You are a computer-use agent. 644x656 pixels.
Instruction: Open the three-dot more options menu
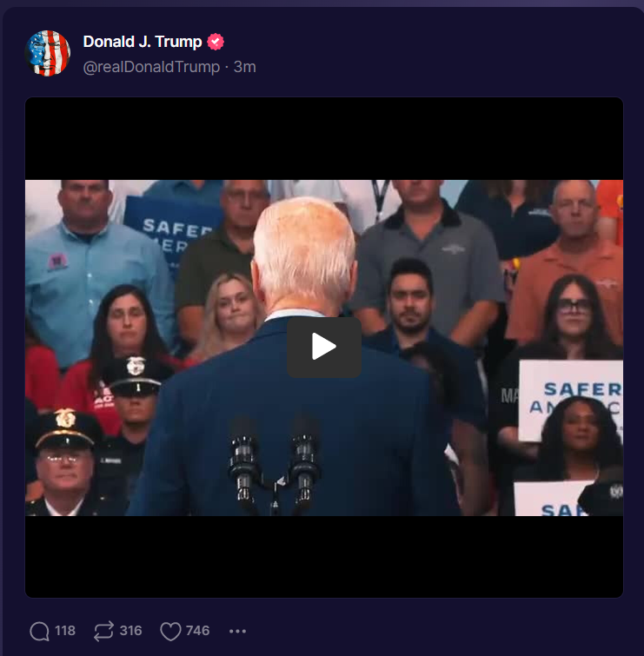[x=237, y=631]
